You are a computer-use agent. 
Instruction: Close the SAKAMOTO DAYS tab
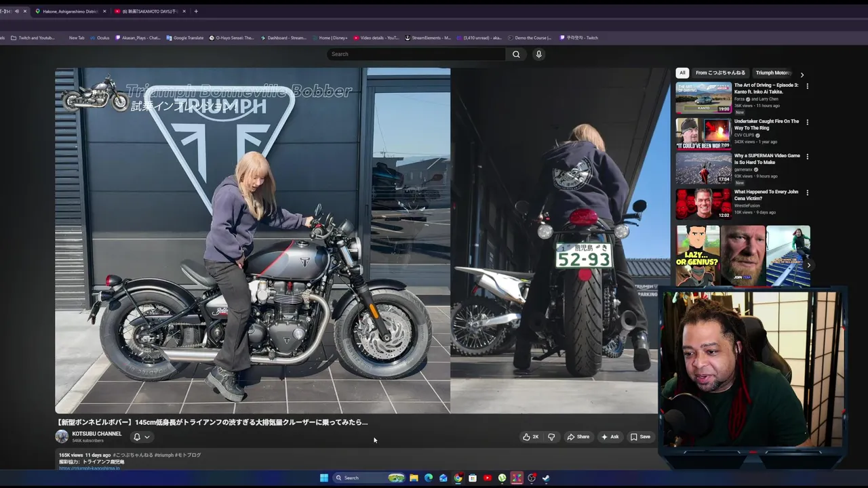tap(184, 12)
